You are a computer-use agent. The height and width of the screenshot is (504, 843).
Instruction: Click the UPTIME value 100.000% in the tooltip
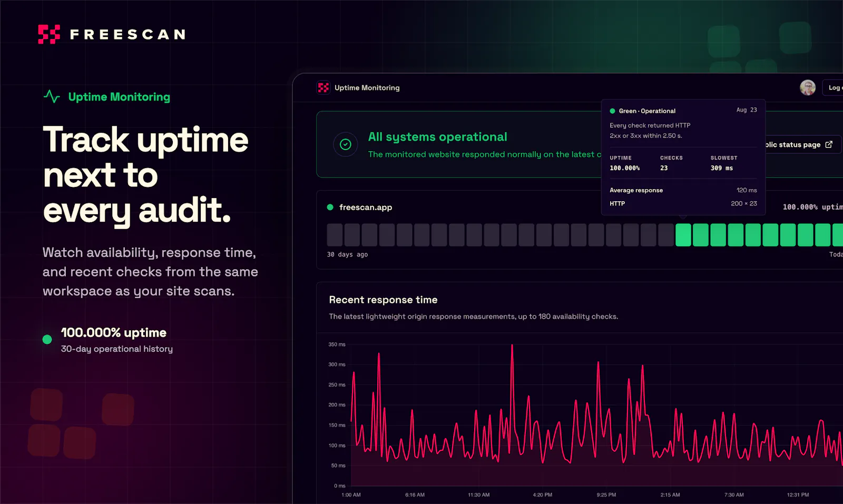(x=625, y=168)
